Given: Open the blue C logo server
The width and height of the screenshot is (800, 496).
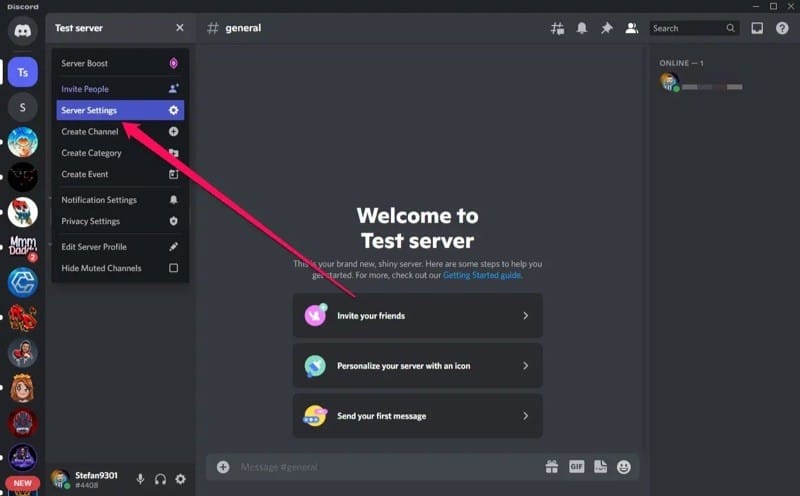Looking at the screenshot, I should click(22, 282).
